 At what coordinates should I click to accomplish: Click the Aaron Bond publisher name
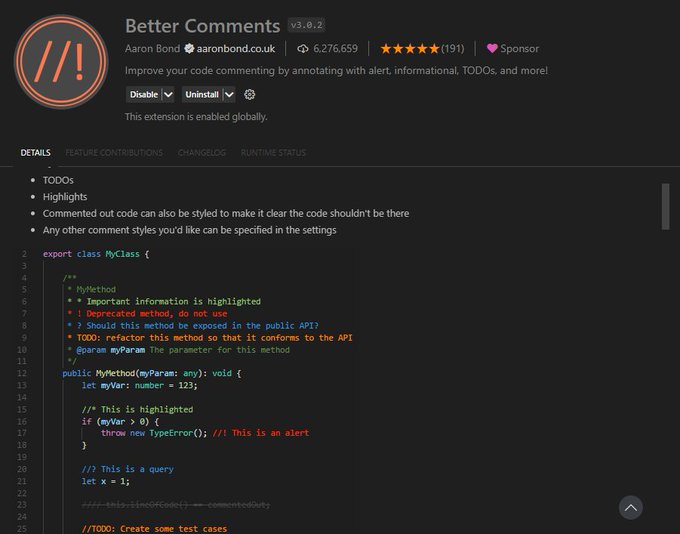click(x=152, y=49)
